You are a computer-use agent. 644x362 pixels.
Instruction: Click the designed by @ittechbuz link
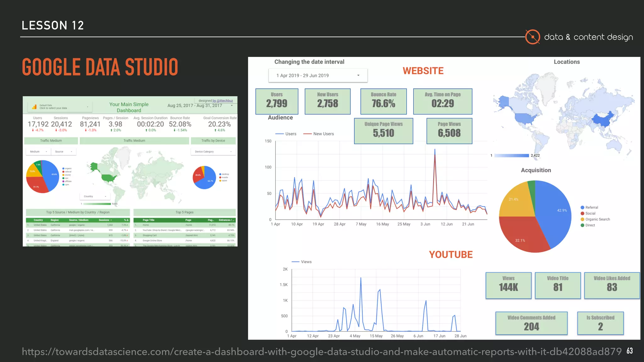216,101
